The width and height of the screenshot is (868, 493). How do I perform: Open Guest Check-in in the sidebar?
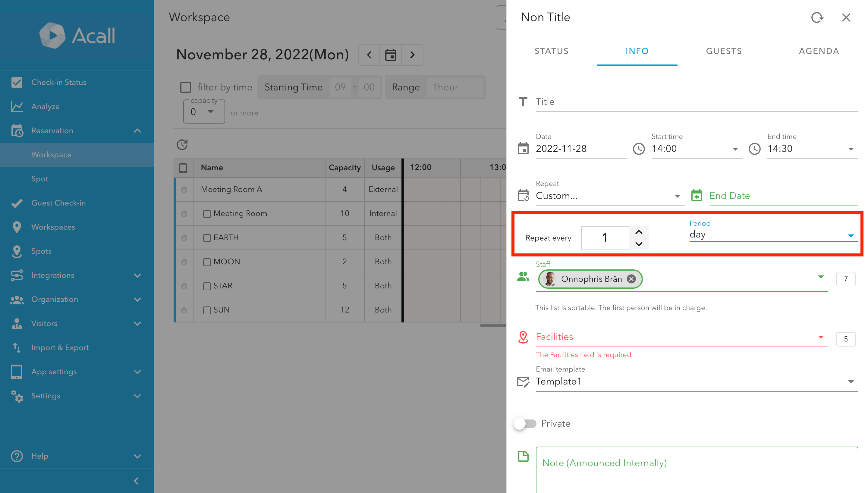coord(58,203)
